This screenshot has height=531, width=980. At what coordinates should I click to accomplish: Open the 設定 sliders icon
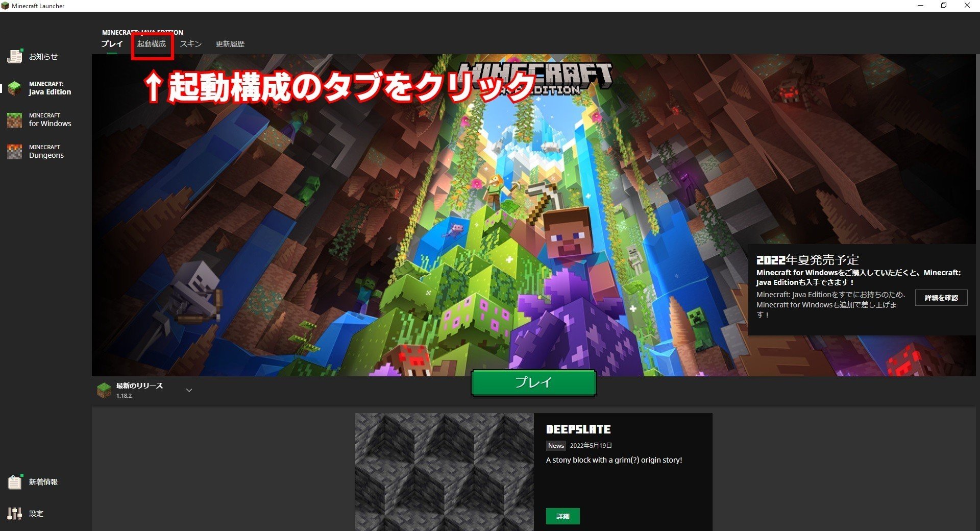point(15,513)
